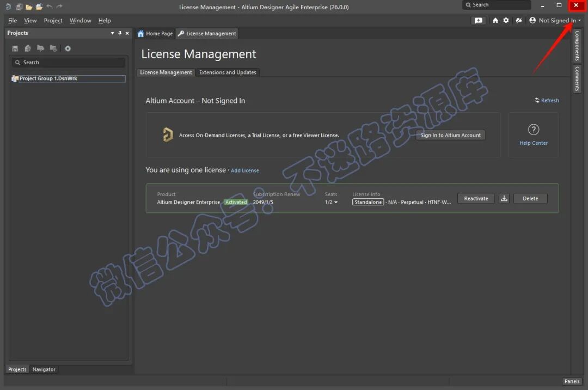Click the Refresh link
588x390 pixels.
tap(547, 101)
